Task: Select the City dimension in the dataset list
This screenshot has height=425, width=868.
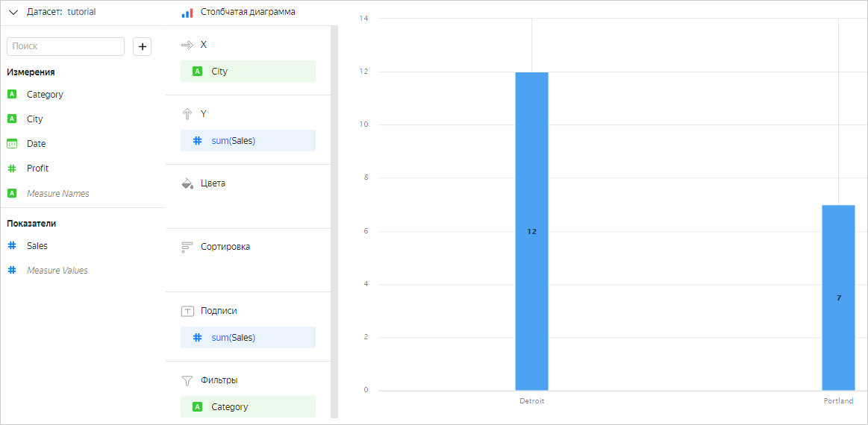Action: click(34, 119)
